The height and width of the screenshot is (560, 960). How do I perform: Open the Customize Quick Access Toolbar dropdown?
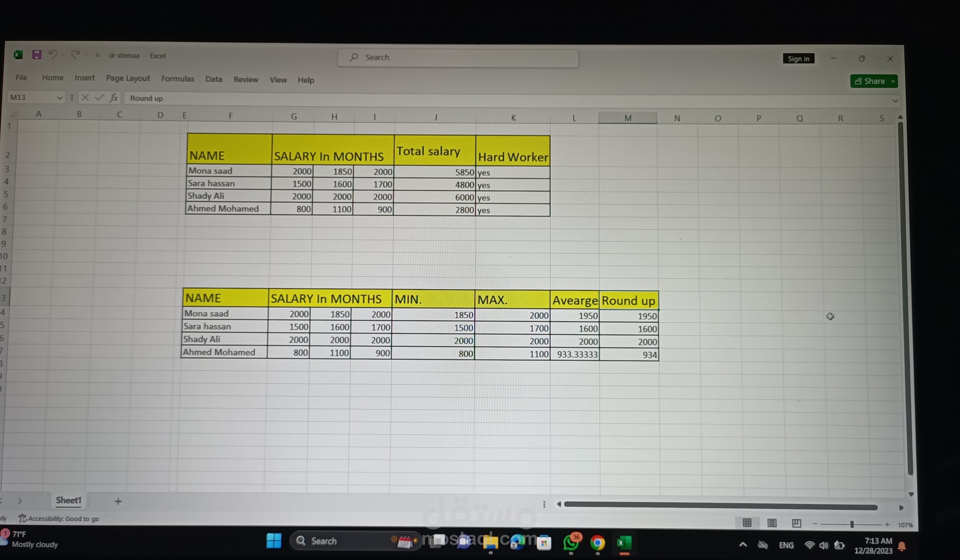click(98, 56)
